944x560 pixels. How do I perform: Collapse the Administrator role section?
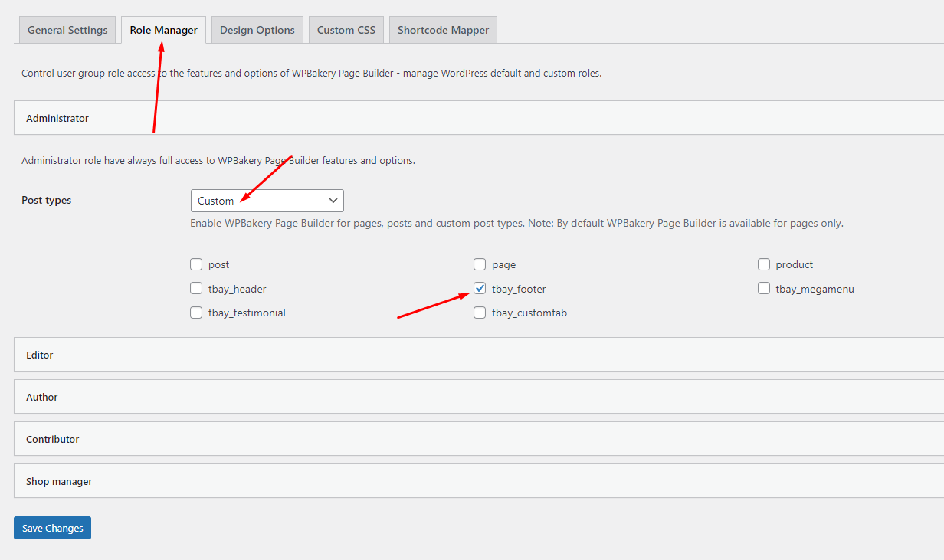[x=479, y=118]
